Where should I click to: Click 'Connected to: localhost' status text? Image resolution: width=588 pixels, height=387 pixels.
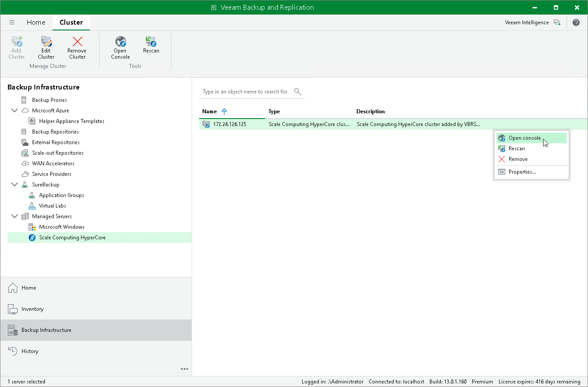(396, 382)
